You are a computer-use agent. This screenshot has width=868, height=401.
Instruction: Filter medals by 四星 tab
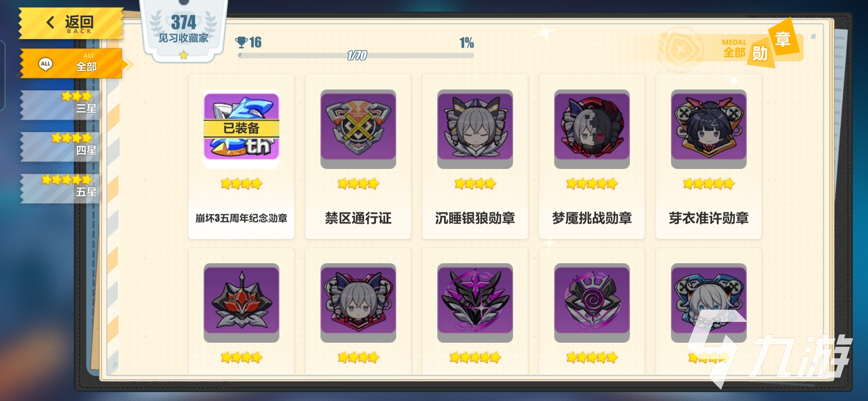pos(60,147)
